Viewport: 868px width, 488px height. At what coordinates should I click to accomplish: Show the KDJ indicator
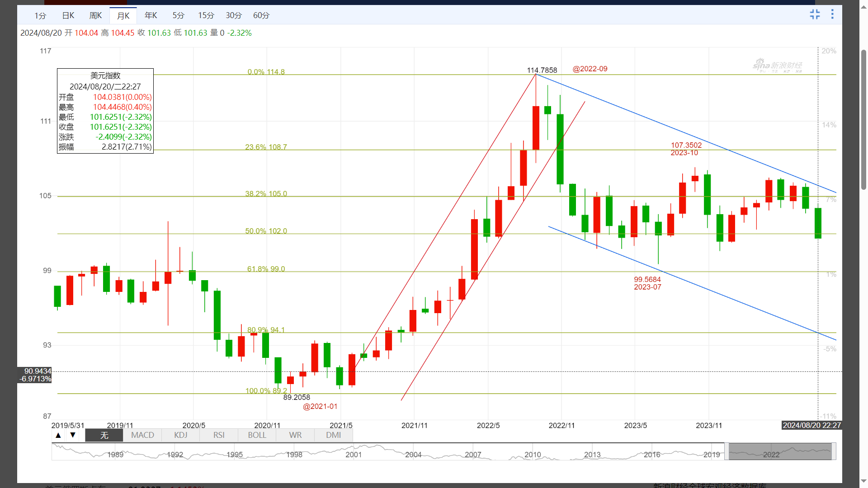point(180,435)
